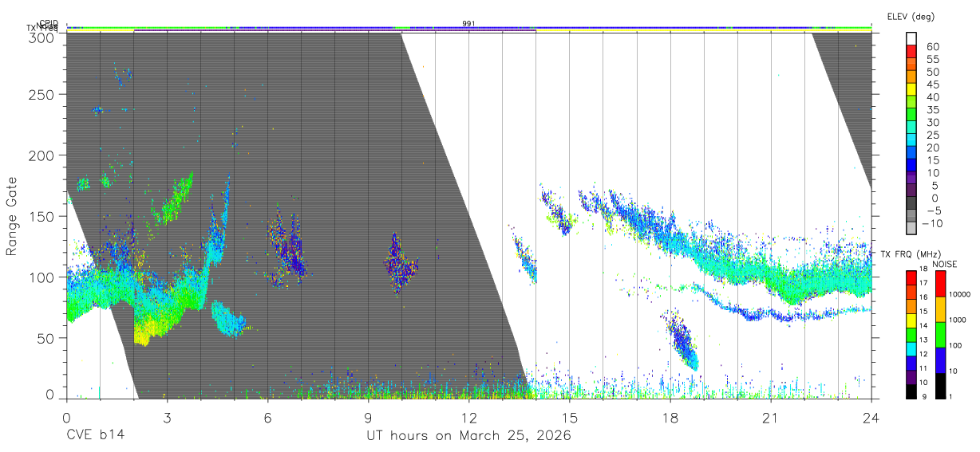This screenshot has width=980, height=452.
Task: Select the "CVE b14" radar beam label
Action: 95,435
